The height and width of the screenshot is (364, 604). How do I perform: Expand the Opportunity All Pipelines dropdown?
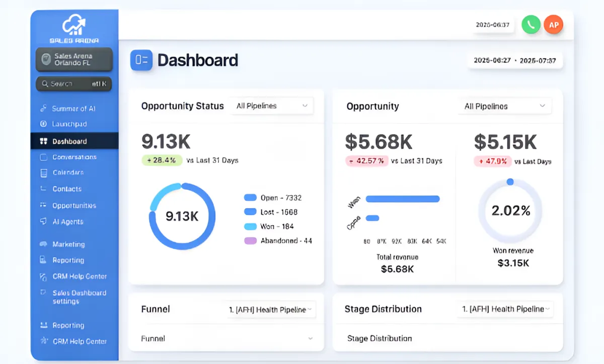click(x=505, y=106)
